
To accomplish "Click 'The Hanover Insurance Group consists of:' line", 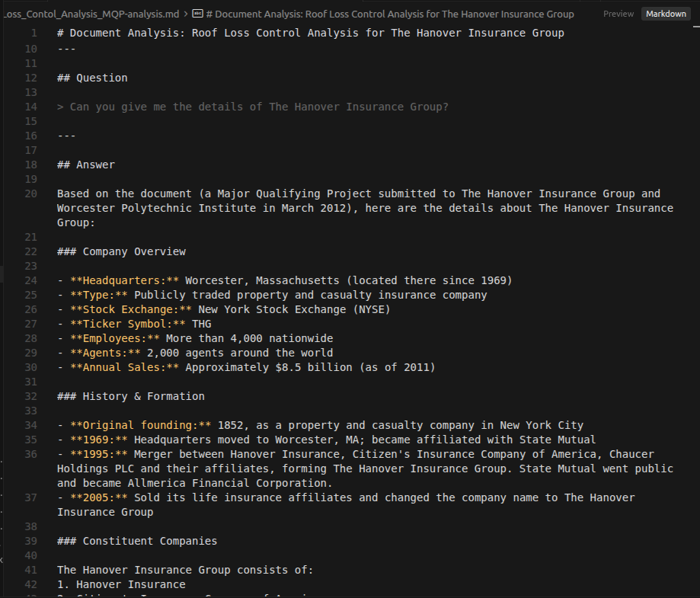I will click(185, 570).
